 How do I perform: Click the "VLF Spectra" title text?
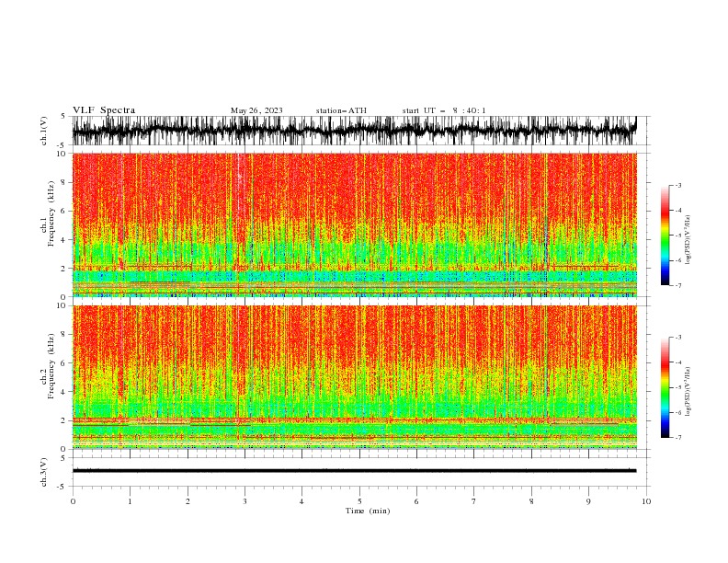coord(104,110)
